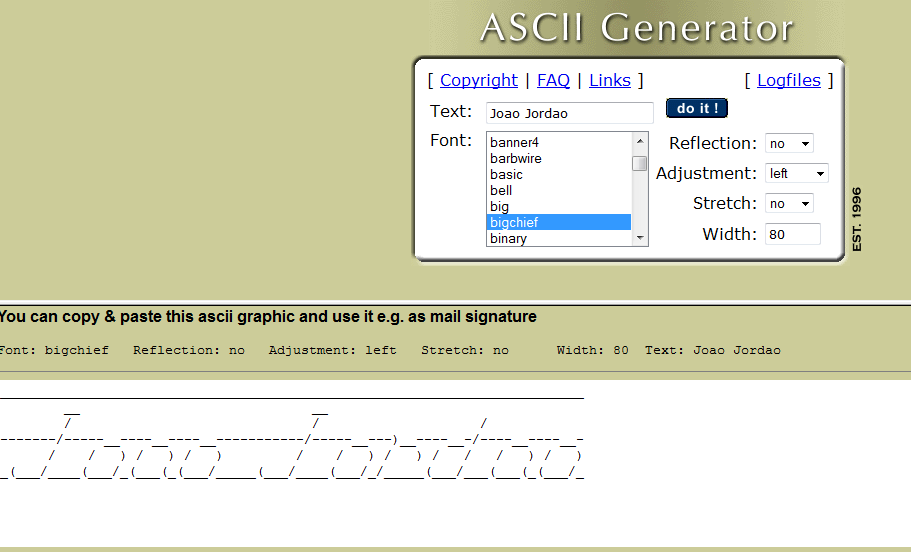Screen dimensions: 911x552
Task: Click the 'Text: Joao Jordao' summary text
Action: pos(712,350)
